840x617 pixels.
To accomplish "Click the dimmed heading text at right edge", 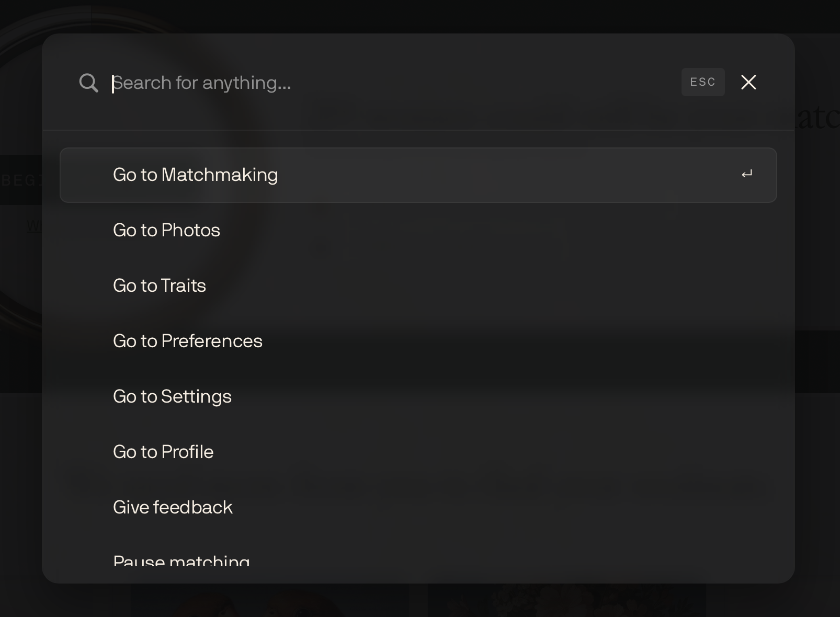I will tap(817, 118).
